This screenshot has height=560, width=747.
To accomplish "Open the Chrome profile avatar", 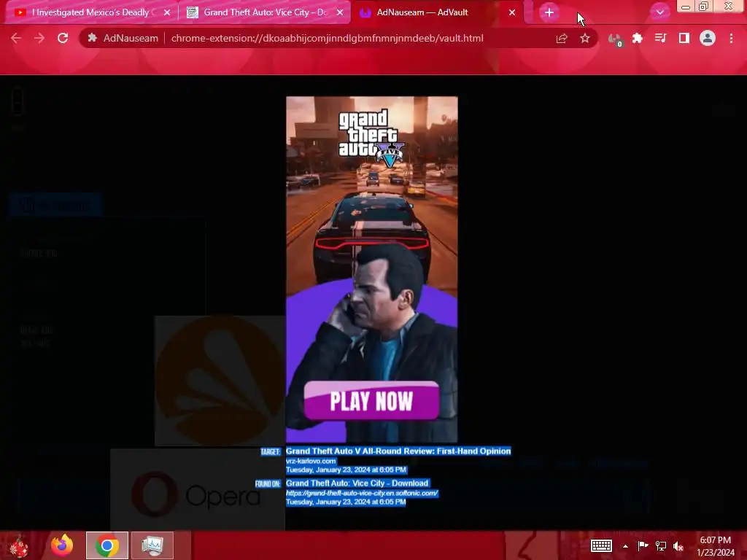I will (x=708, y=39).
